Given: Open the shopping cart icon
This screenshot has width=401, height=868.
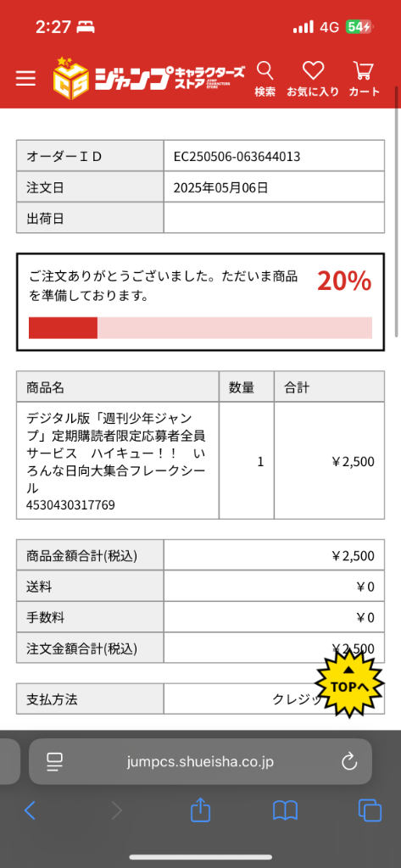Looking at the screenshot, I should [x=364, y=71].
